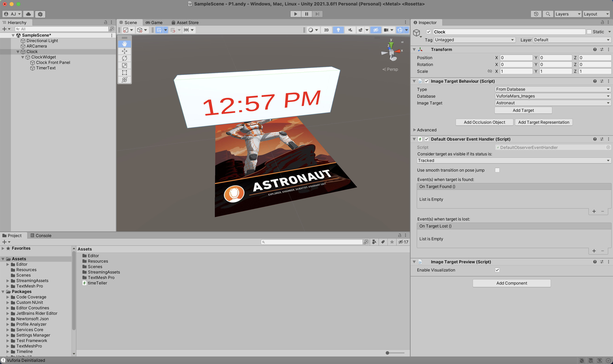Disable Image Target Behaviour script checkbox

(427, 81)
